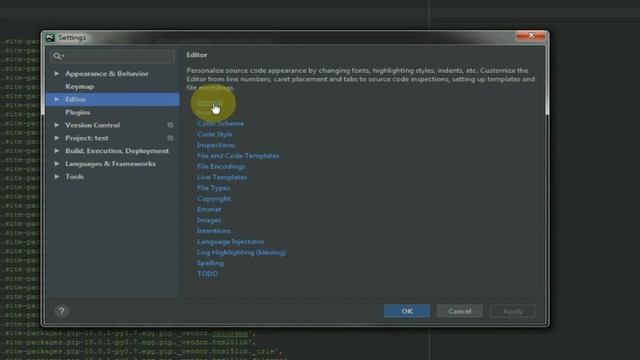
Task: Select Languages & Frameworks
Action: [x=111, y=164]
